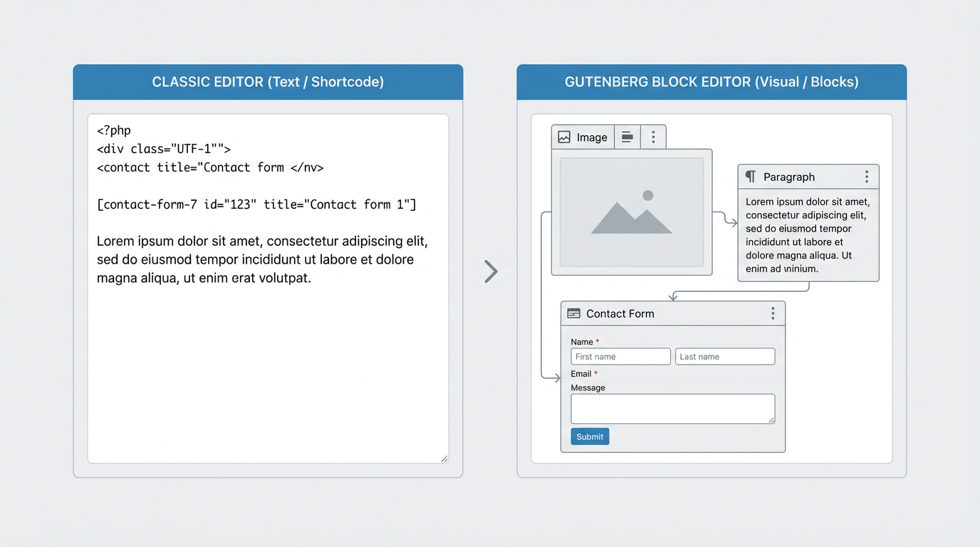
Task: Click the align icon in Image toolbar
Action: 627,137
